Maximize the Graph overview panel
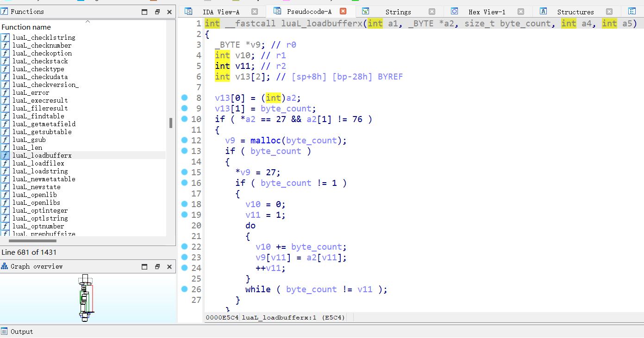Viewport: 644px width, 338px height. (144, 267)
